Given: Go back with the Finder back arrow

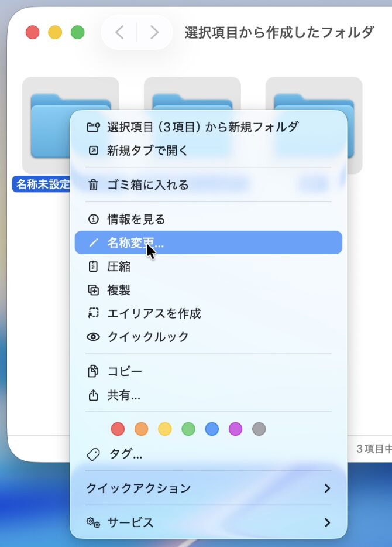Looking at the screenshot, I should point(119,32).
